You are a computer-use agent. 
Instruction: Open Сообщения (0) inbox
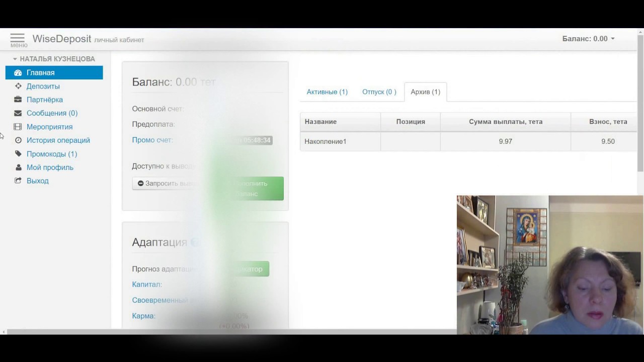click(x=52, y=113)
